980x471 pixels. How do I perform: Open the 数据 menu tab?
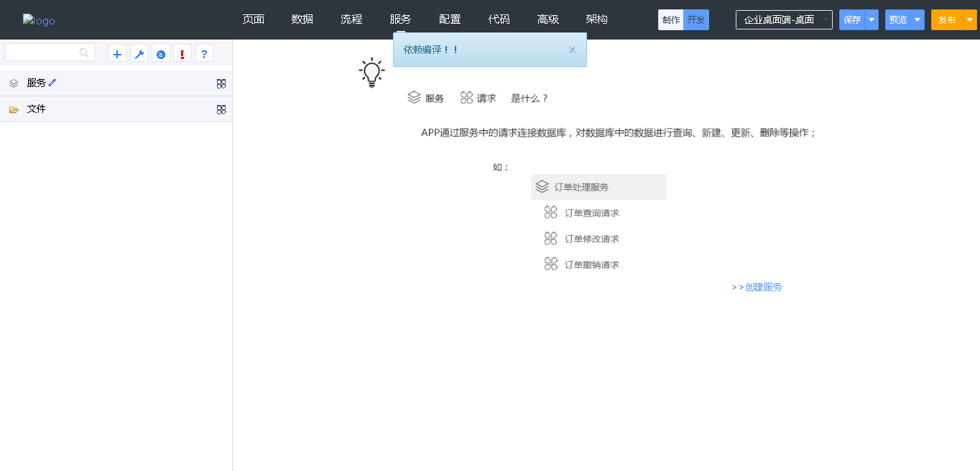coord(302,19)
